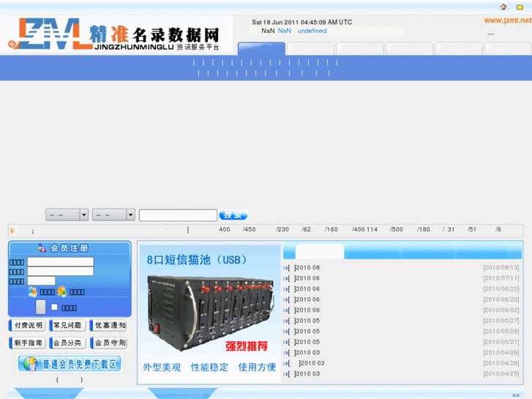Click the '/180' entry in the ticker
The width and height of the screenshot is (532, 399).
point(424,230)
